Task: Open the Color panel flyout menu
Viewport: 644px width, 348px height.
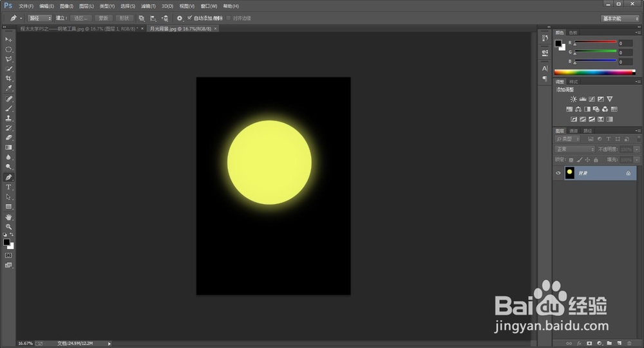Action: click(x=638, y=32)
